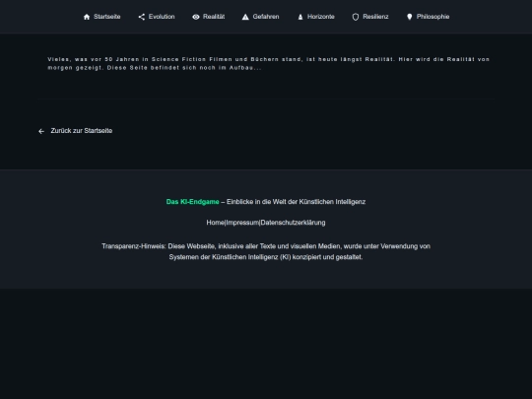
Task: Open the Impressum footer link
Action: 242,223
